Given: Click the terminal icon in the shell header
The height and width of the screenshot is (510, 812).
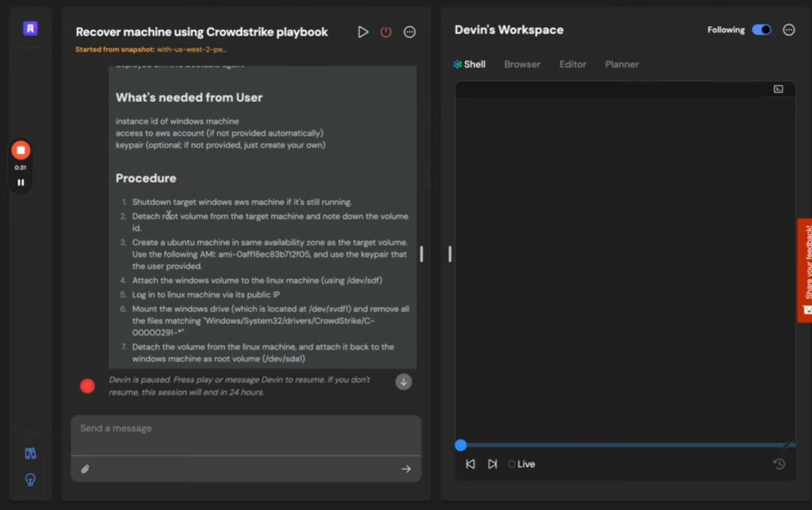Looking at the screenshot, I should (x=779, y=89).
